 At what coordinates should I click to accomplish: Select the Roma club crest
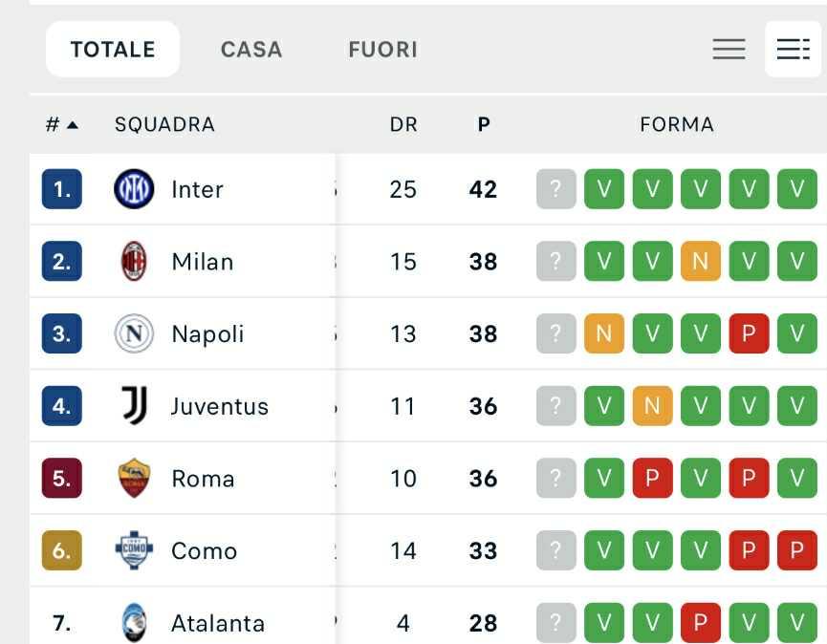coord(132,479)
